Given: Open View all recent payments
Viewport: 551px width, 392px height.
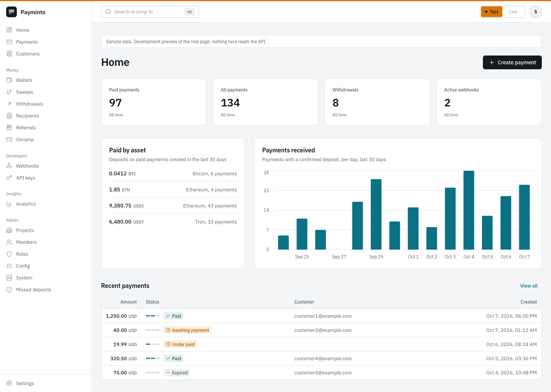Looking at the screenshot, I should (529, 286).
